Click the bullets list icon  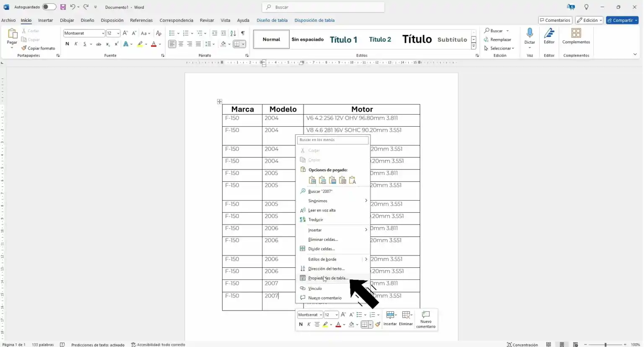click(x=172, y=33)
